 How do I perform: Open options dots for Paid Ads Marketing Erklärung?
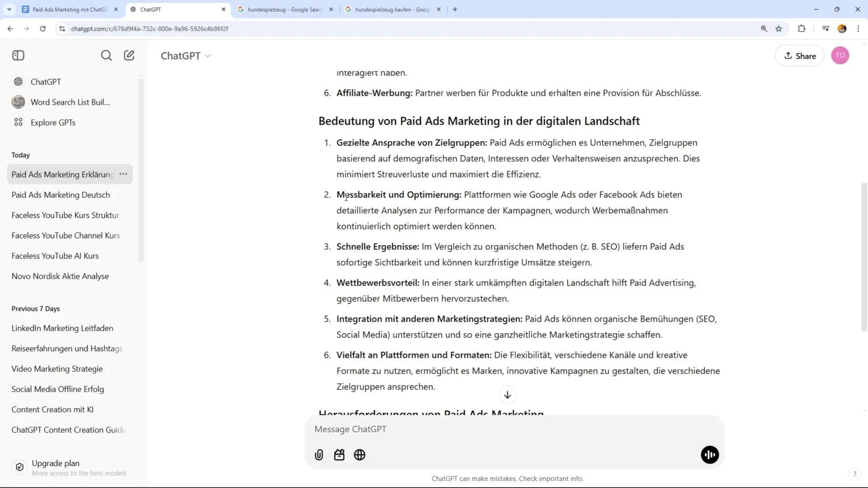click(x=123, y=174)
